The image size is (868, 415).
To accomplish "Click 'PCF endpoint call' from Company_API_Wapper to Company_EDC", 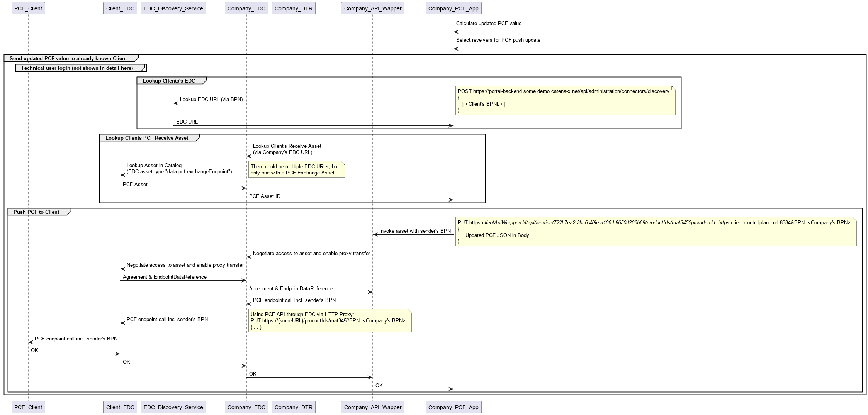I will coord(294,300).
